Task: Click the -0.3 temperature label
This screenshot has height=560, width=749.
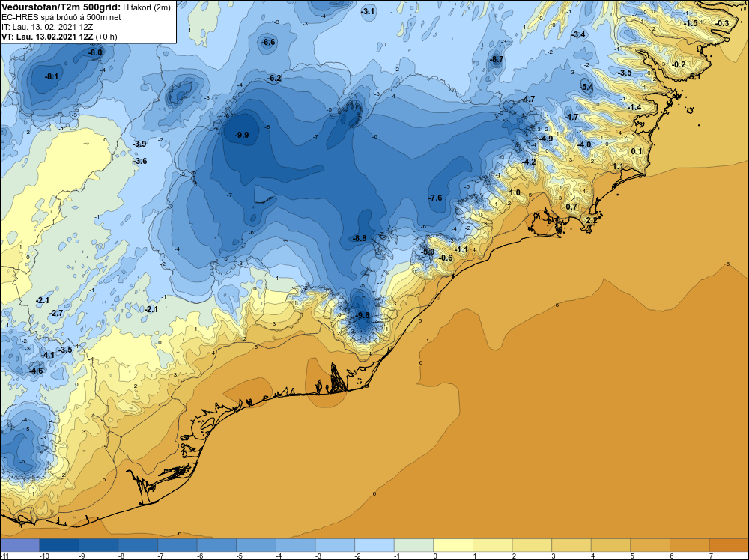Action: [x=723, y=23]
